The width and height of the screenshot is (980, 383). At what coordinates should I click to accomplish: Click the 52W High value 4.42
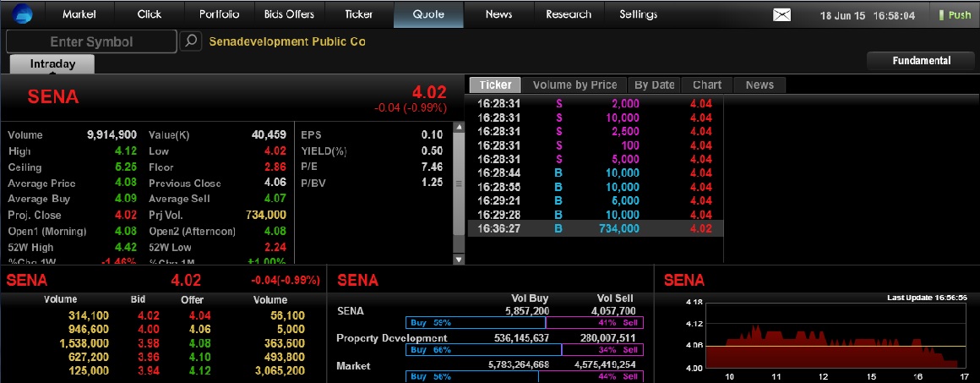coord(127,247)
